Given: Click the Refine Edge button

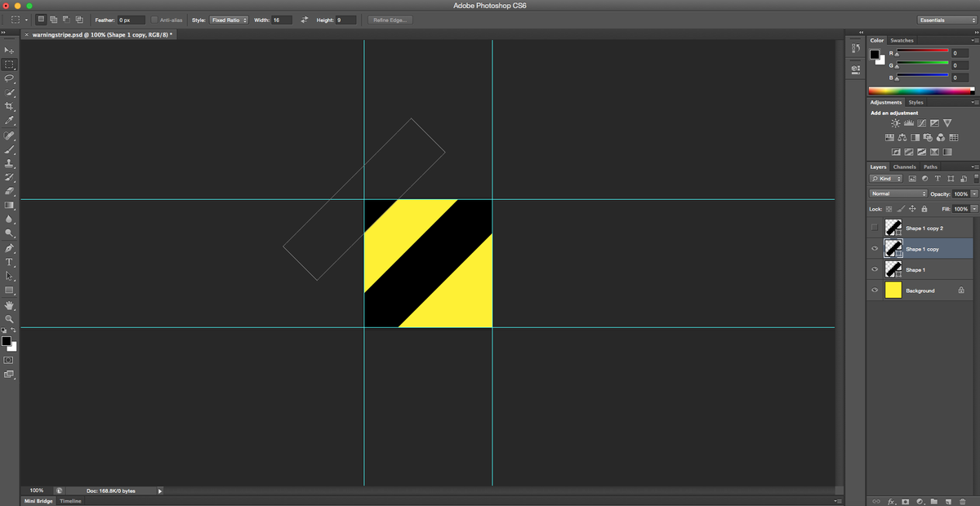Looking at the screenshot, I should [x=389, y=20].
